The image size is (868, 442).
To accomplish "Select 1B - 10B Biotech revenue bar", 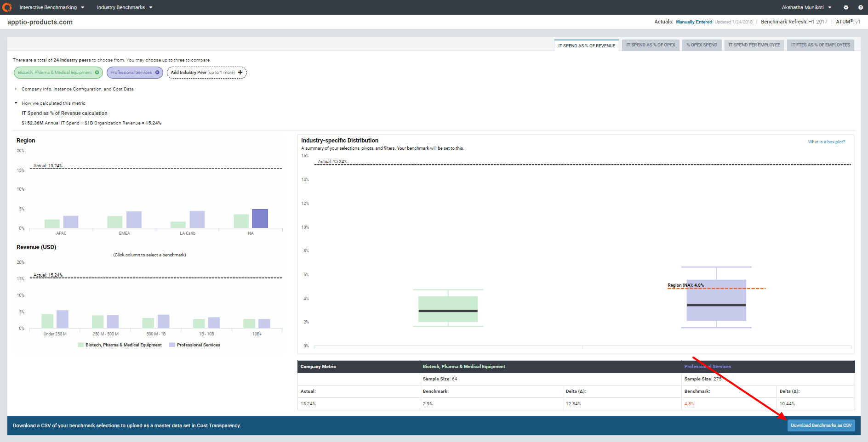I will 199,323.
